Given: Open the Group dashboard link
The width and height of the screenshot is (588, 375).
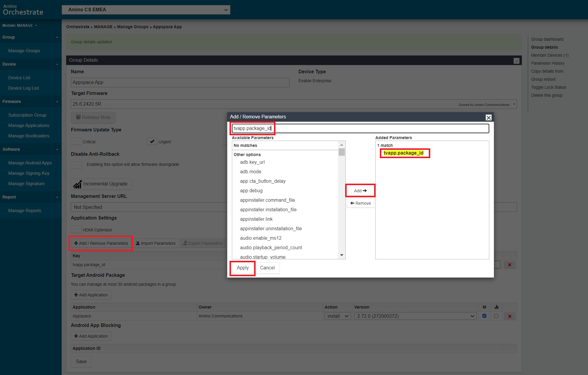Looking at the screenshot, I should point(547,39).
